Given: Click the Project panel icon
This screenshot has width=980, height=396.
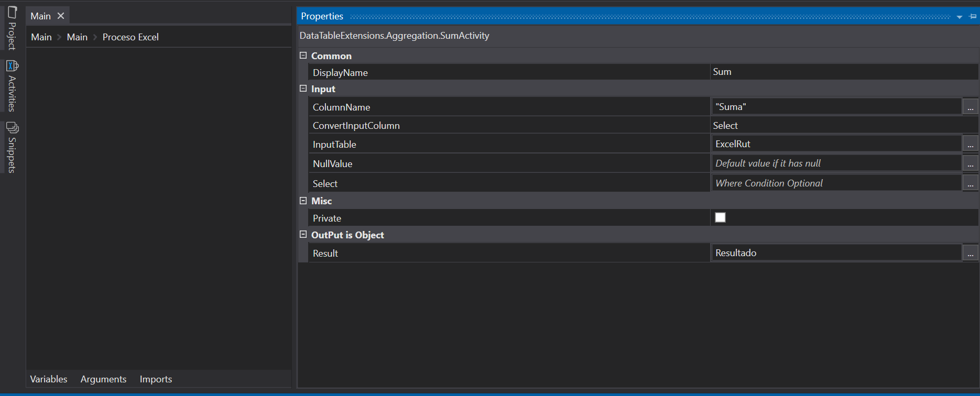Looking at the screenshot, I should [x=12, y=13].
